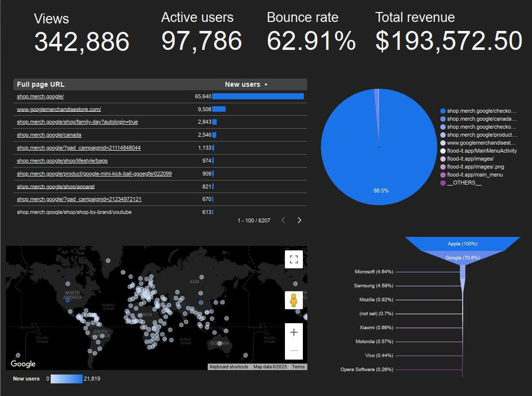Image resolution: width=532 pixels, height=396 pixels.
Task: Enter fullscreen view on the map
Action: point(293,259)
